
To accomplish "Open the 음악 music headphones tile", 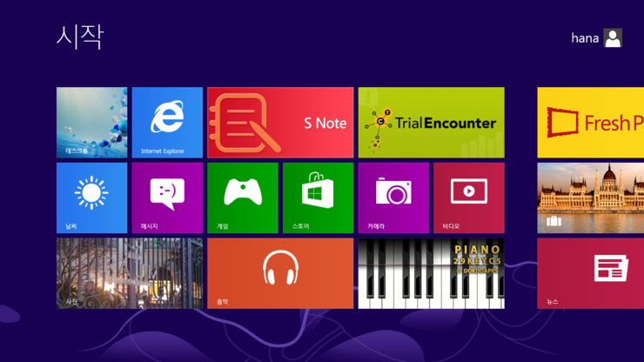I will tap(280, 273).
